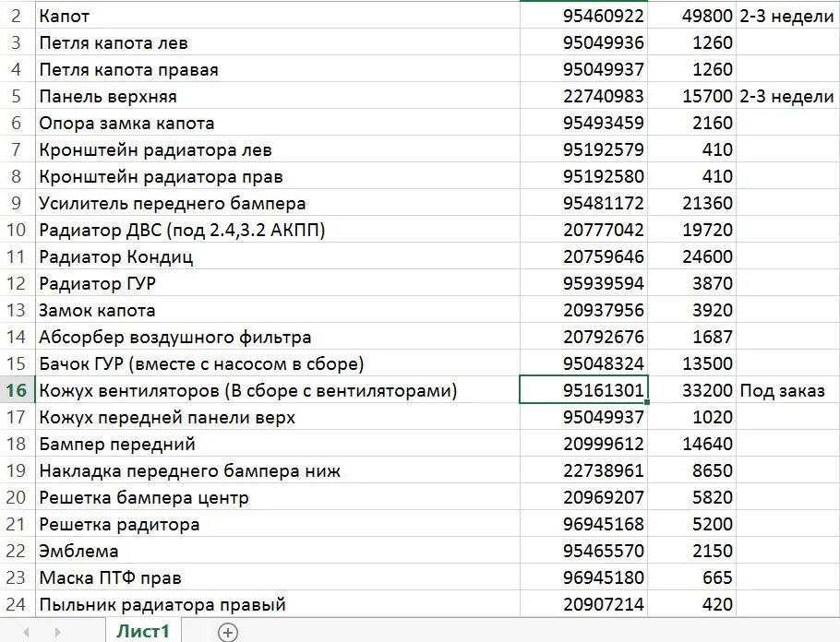Select part number cell 20759646
The height and width of the screenshot is (642, 840).
(584, 256)
